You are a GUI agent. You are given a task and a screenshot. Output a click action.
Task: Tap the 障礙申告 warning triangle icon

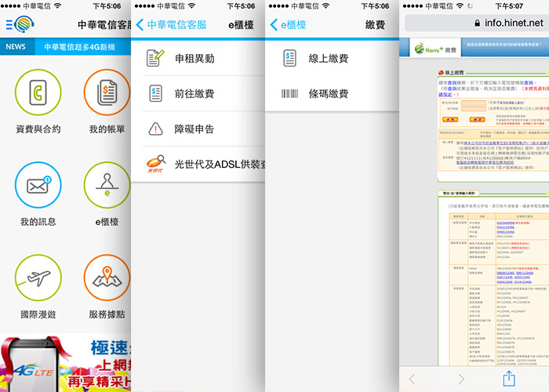[155, 129]
